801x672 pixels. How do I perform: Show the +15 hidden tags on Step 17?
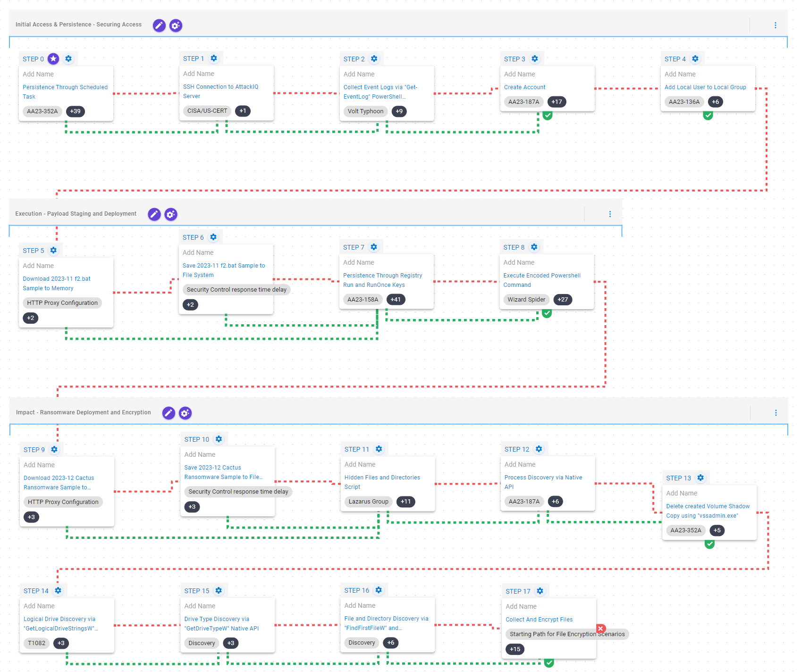point(515,649)
